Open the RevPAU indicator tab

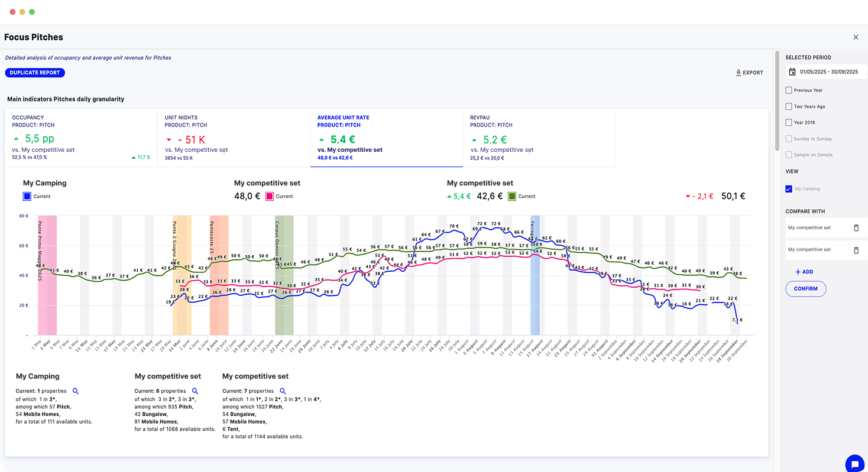539,138
